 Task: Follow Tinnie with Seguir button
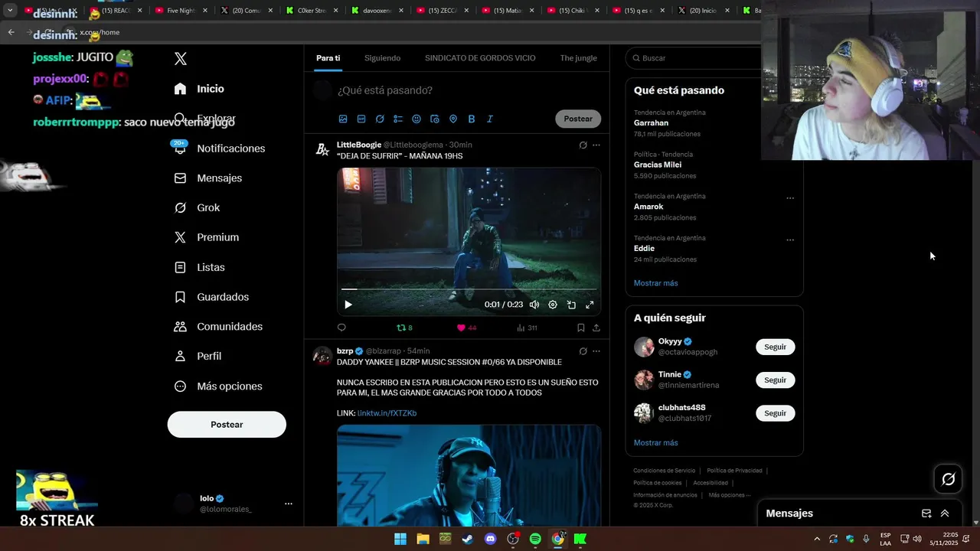point(775,380)
